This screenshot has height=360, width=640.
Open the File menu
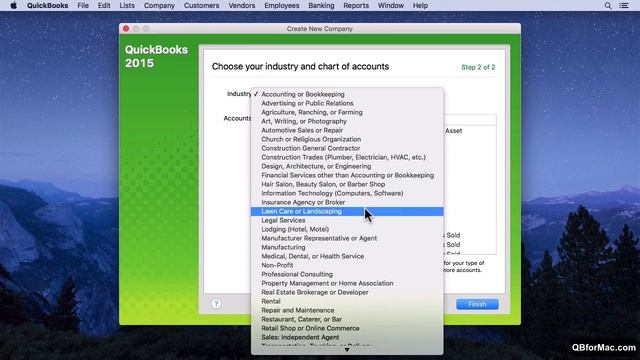[x=83, y=6]
